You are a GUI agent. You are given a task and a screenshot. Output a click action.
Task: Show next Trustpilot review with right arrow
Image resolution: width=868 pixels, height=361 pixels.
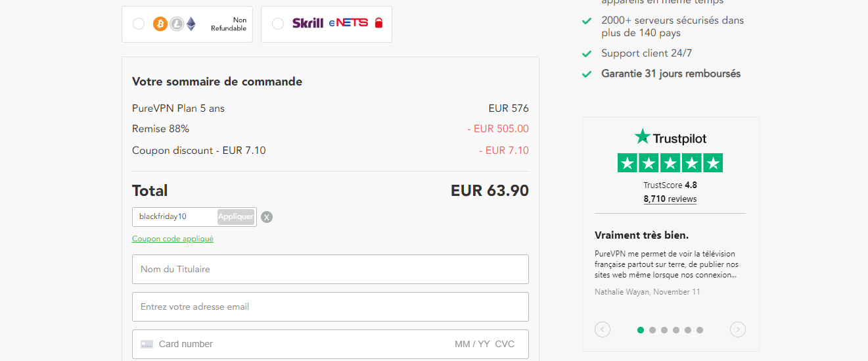[738, 329]
